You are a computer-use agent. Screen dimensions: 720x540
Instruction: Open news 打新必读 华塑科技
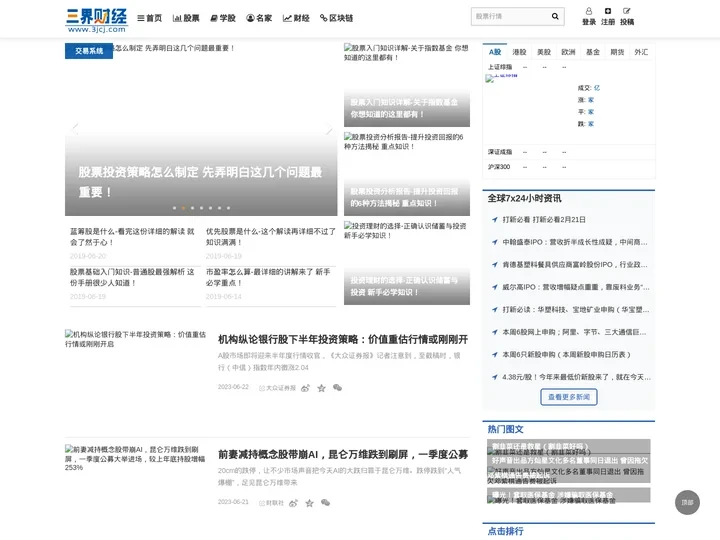pyautogui.click(x=576, y=309)
